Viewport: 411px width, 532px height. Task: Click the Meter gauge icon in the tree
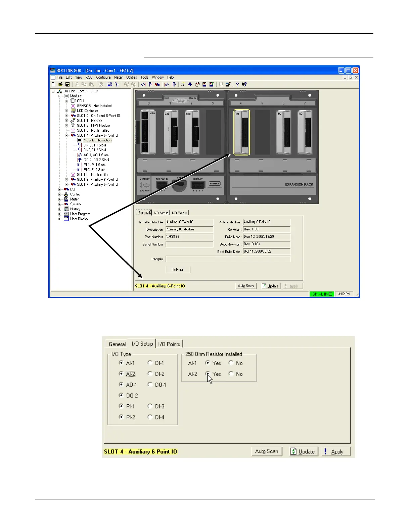click(x=66, y=199)
